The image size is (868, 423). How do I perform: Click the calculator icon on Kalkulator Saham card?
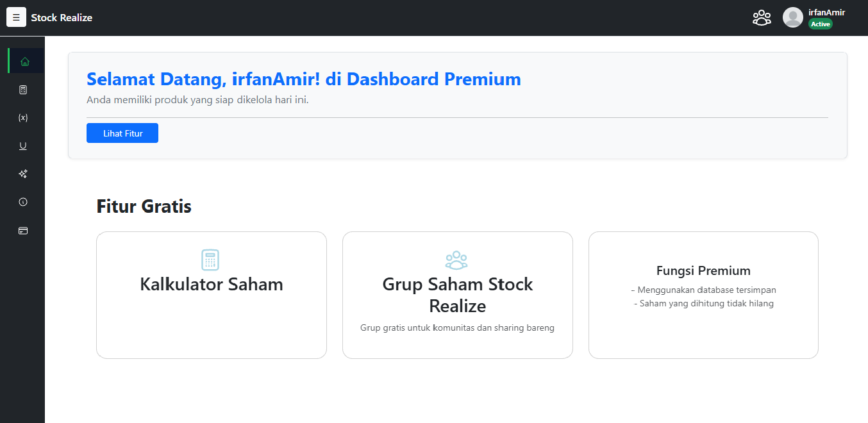coord(210,260)
